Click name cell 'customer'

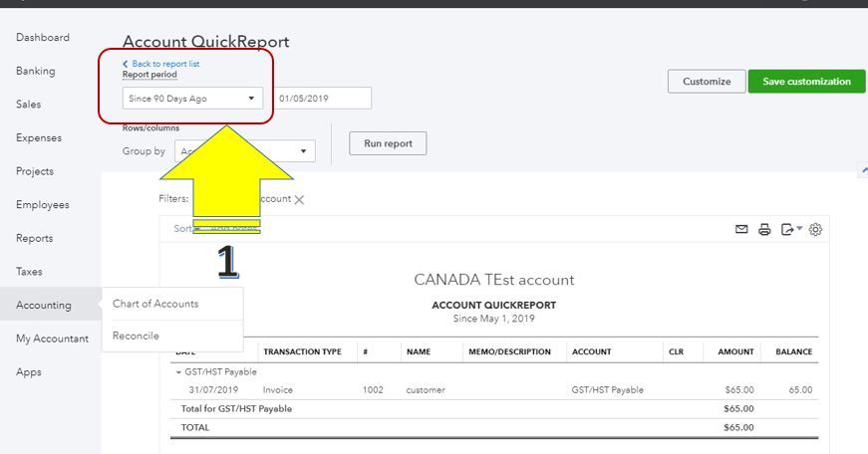pos(426,390)
